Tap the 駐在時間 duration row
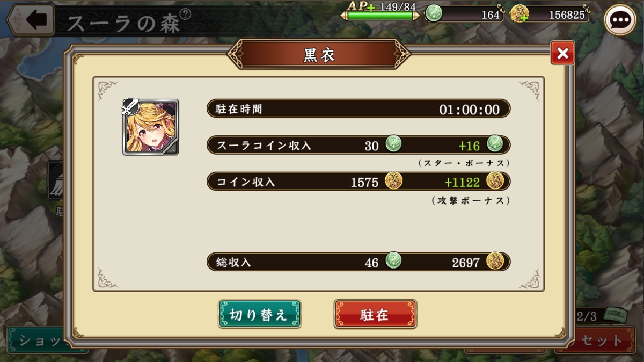644x362 pixels. (358, 108)
